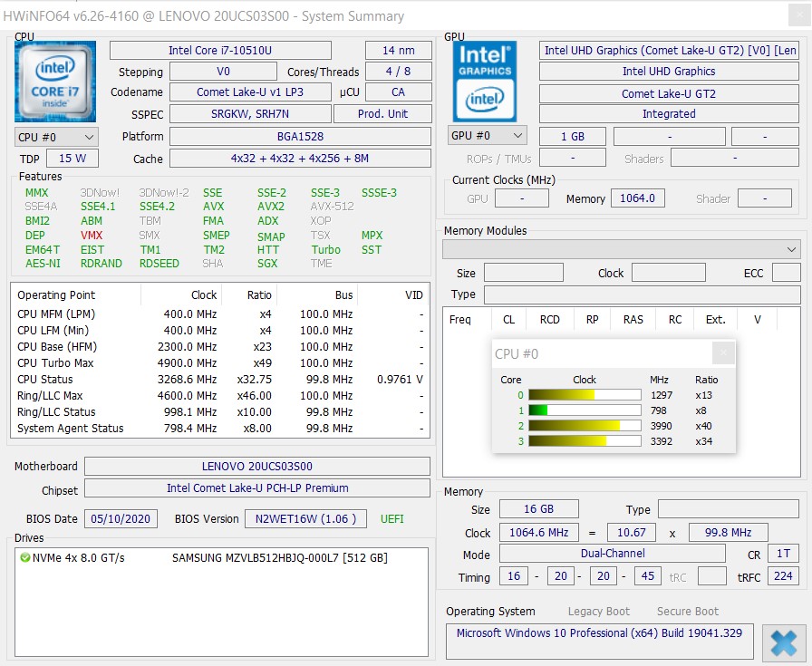812x666 pixels.
Task: Select the CPU Base (HFM) row
Action: pyautogui.click(x=220, y=347)
